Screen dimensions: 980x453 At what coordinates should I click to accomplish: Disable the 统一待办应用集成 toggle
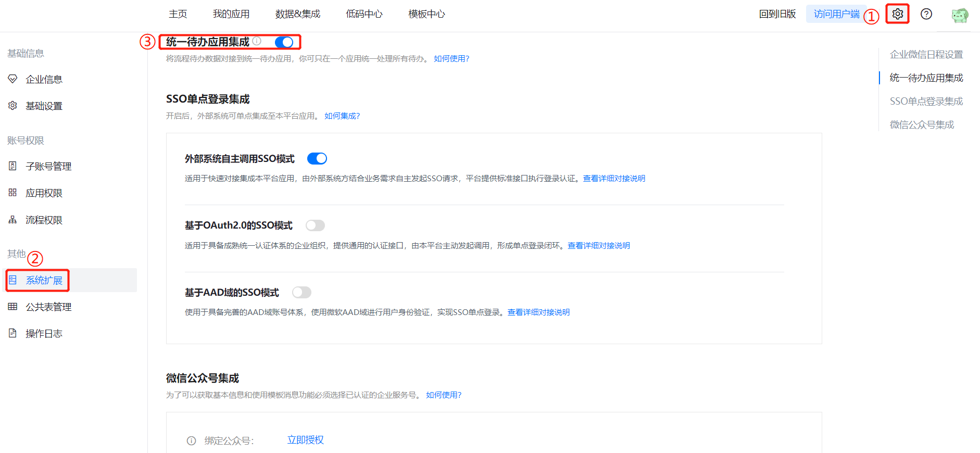[284, 42]
